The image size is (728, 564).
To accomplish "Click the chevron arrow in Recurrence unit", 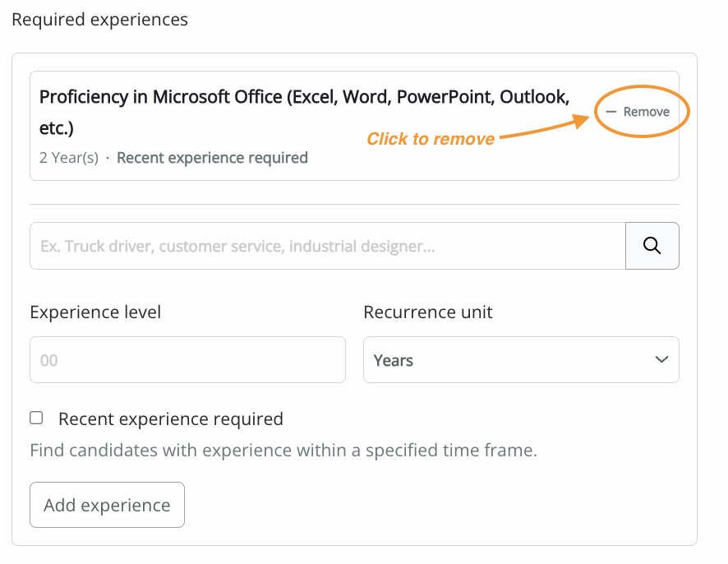I will tap(661, 359).
